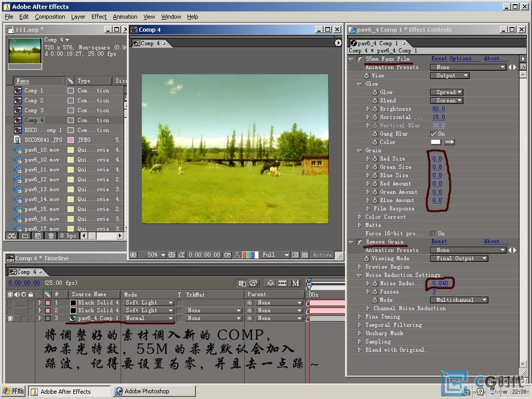Hide layer 3 pav6_4 Comp 1 eye
This screenshot has width=532, height=399.
point(10,318)
